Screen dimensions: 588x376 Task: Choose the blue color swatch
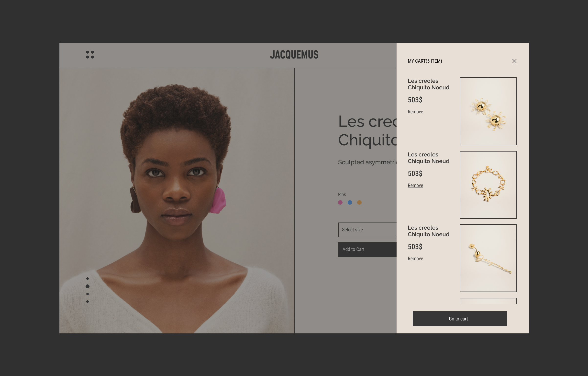[x=350, y=202]
